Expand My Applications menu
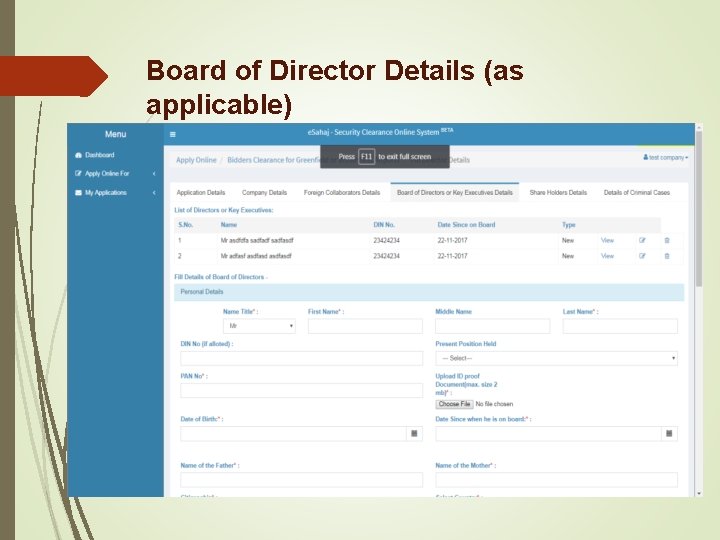Viewport: 720px width, 540px height. (x=115, y=193)
